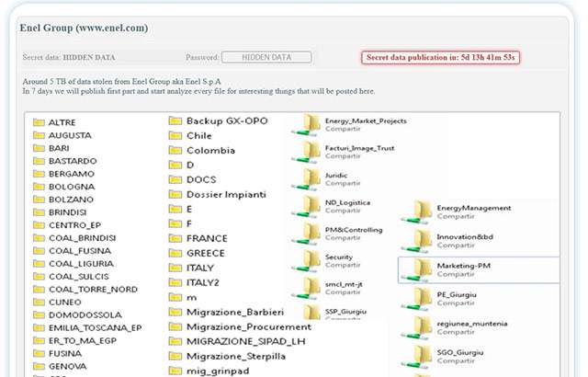Image resolution: width=588 pixels, height=377 pixels.
Task: Click the Migrazione_Procurement folder name
Action: tap(249, 326)
